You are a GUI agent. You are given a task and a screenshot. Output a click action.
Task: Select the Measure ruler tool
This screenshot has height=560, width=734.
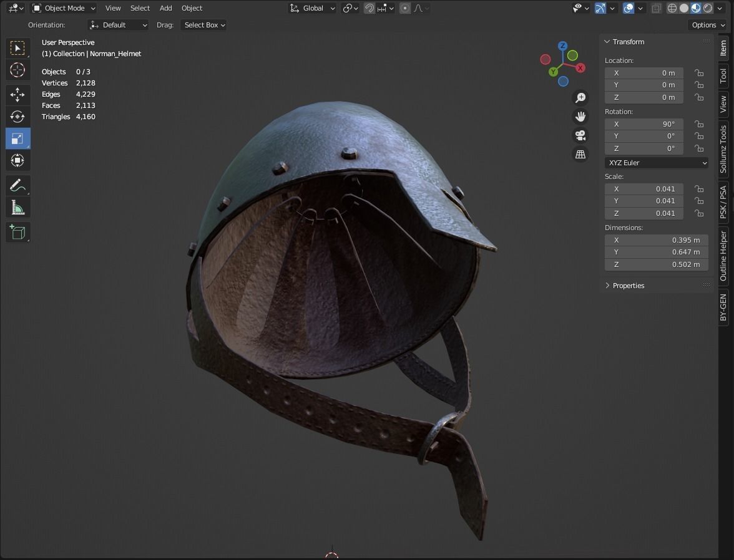pyautogui.click(x=17, y=207)
